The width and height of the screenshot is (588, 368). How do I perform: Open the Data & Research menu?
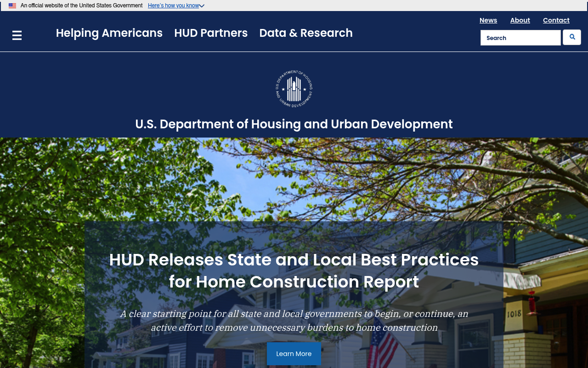pos(306,33)
